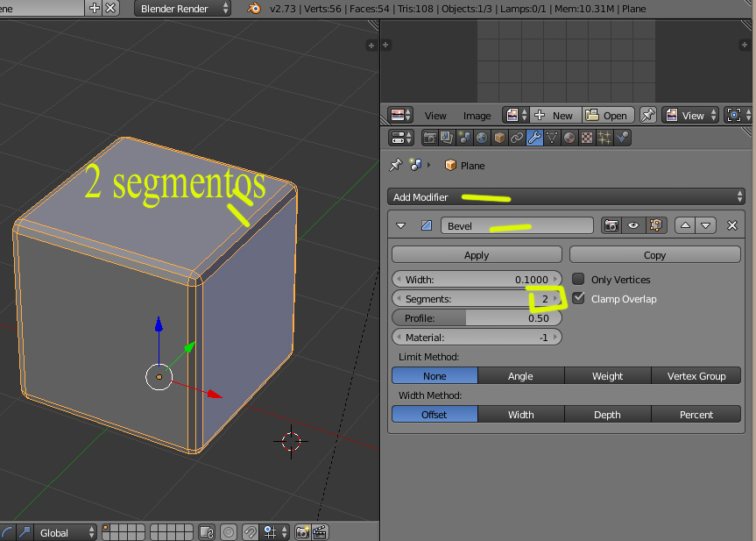This screenshot has width=756, height=541.
Task: Open the image browse dropdown
Action: [516, 116]
